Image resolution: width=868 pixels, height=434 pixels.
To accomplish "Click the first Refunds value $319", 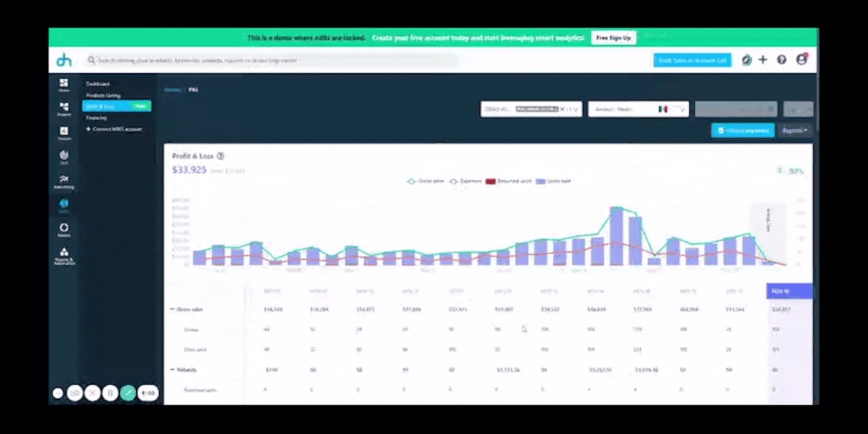I will point(271,370).
